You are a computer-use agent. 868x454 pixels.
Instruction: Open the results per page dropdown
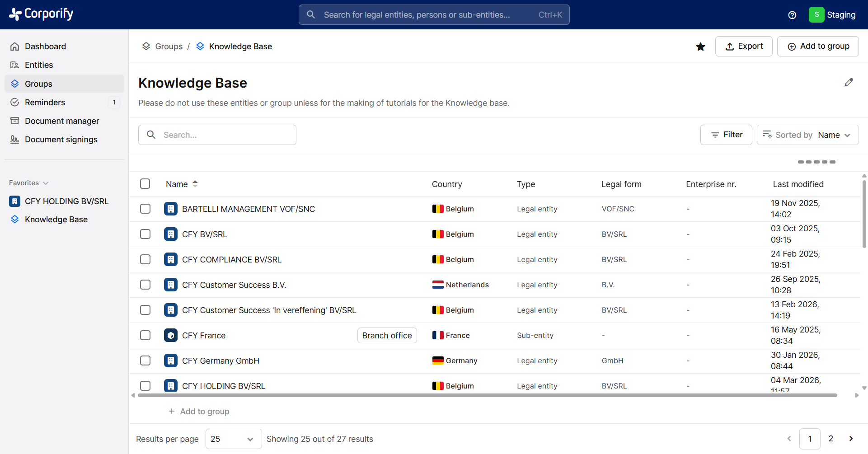(234, 439)
